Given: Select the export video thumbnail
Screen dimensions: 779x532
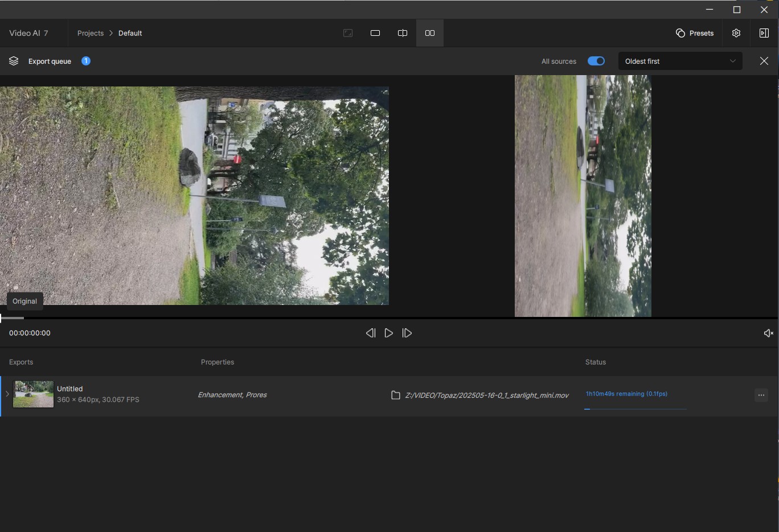Looking at the screenshot, I should [33, 394].
